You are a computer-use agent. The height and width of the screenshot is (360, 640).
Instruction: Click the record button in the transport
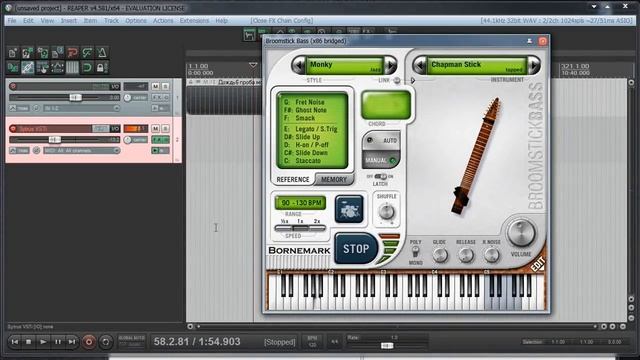click(x=89, y=342)
